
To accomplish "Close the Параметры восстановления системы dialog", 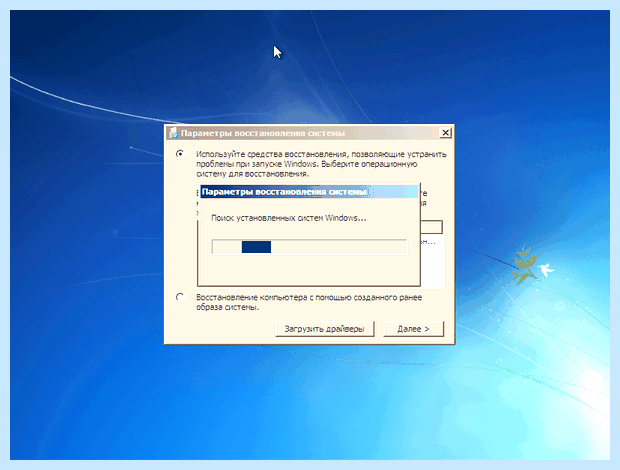I will [x=446, y=133].
